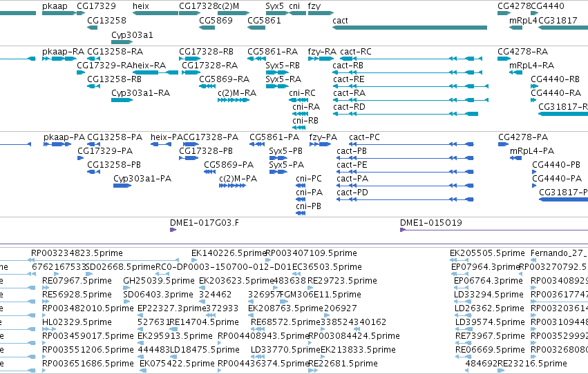
Task: Select EST RE07967.5prime
Action: [x=77, y=281]
